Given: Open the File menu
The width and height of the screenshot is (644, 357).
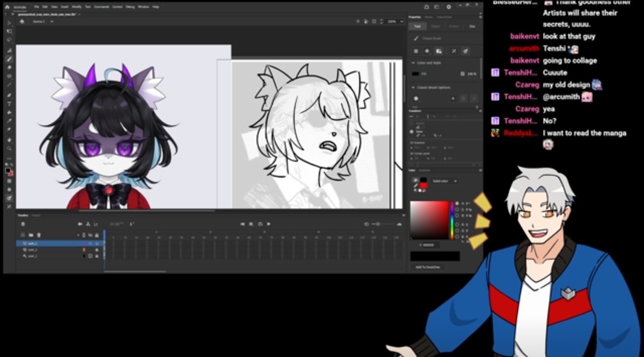Looking at the screenshot, I should pyautogui.click(x=37, y=7).
